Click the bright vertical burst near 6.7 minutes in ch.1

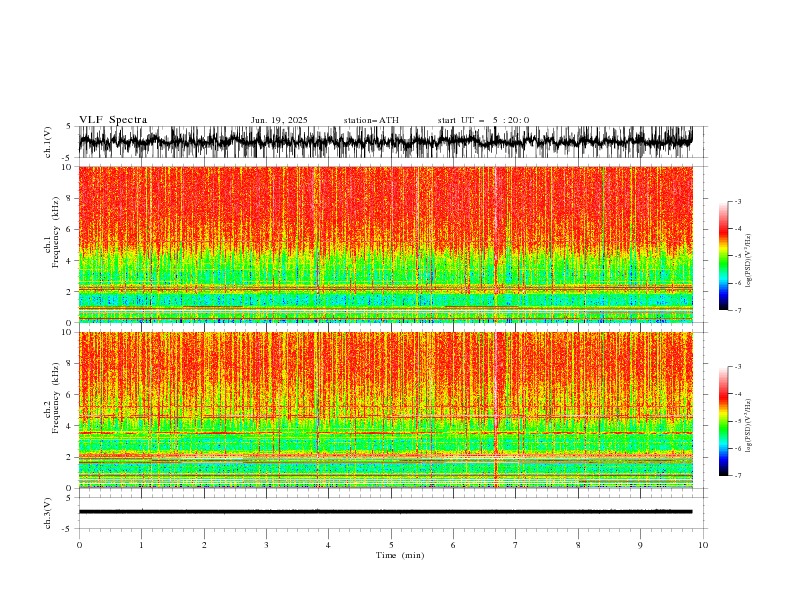tap(496, 244)
